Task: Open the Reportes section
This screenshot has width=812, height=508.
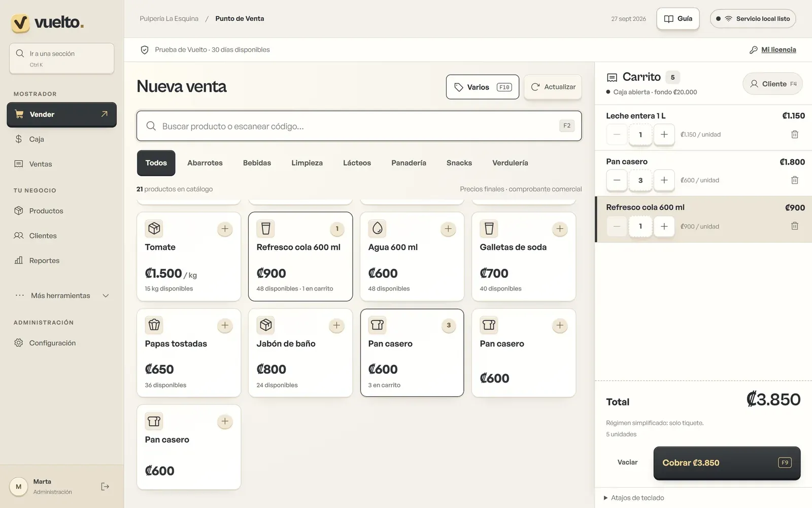Action: point(62,261)
